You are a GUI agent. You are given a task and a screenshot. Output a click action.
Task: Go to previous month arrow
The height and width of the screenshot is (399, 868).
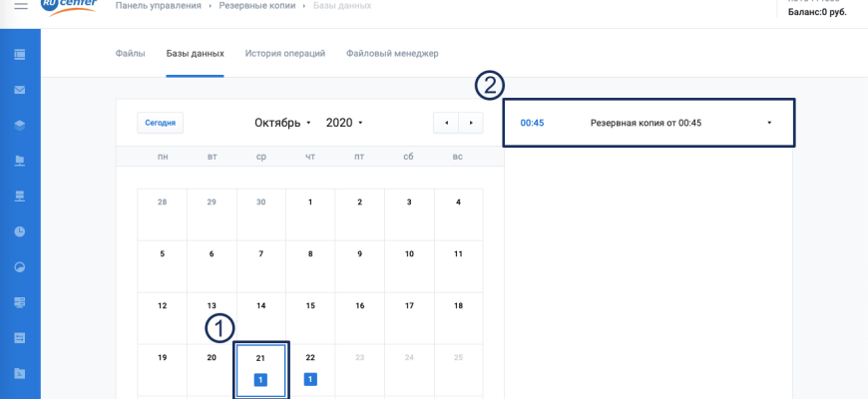(446, 123)
